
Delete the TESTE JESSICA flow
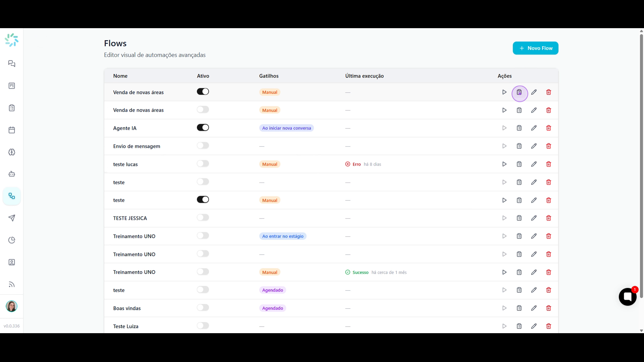[x=548, y=218]
